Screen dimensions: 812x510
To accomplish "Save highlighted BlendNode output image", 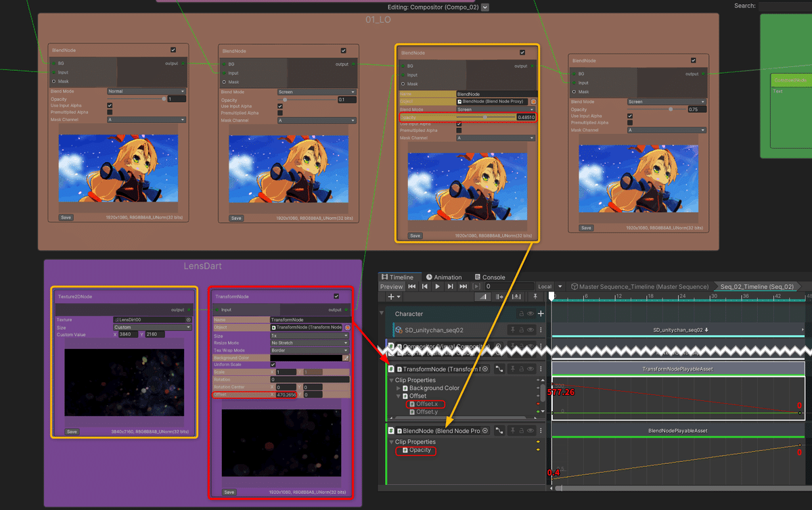I will point(415,236).
